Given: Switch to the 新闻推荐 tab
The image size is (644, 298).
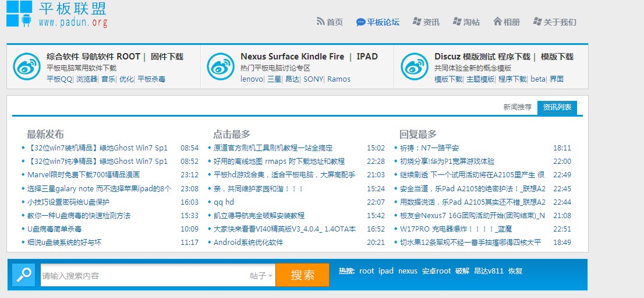Looking at the screenshot, I should 517,107.
